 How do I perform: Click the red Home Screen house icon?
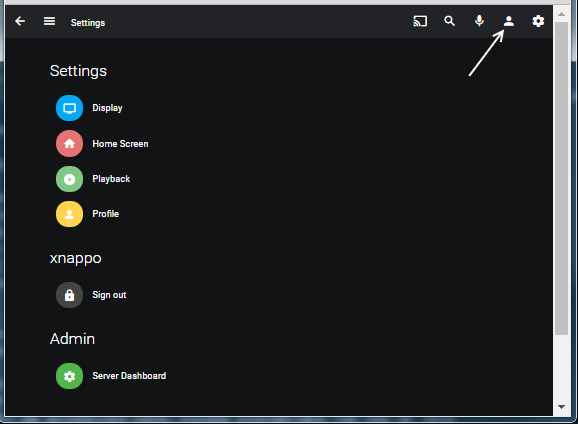pyautogui.click(x=69, y=143)
